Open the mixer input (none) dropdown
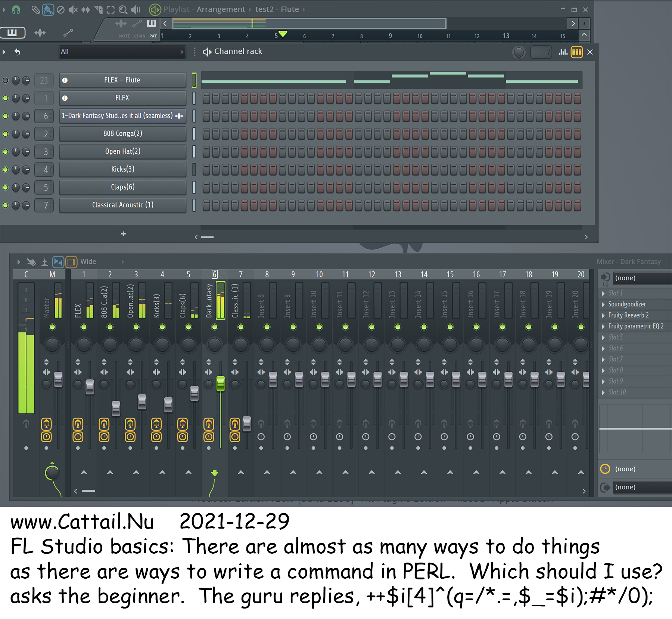The width and height of the screenshot is (672, 619). pos(642,278)
